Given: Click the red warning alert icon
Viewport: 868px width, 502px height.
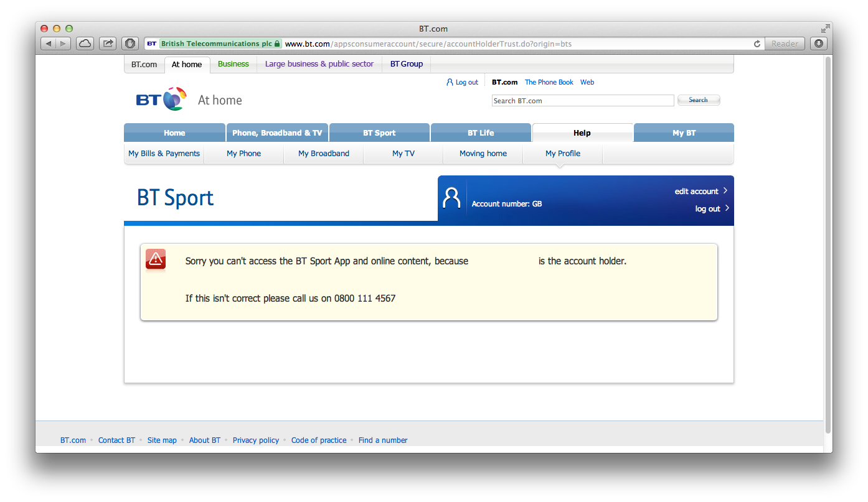Looking at the screenshot, I should 156,259.
